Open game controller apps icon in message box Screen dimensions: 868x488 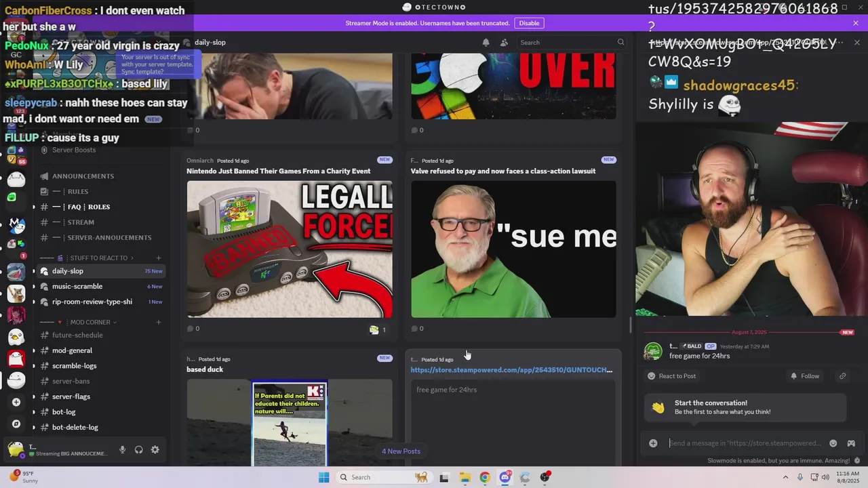pos(851,443)
